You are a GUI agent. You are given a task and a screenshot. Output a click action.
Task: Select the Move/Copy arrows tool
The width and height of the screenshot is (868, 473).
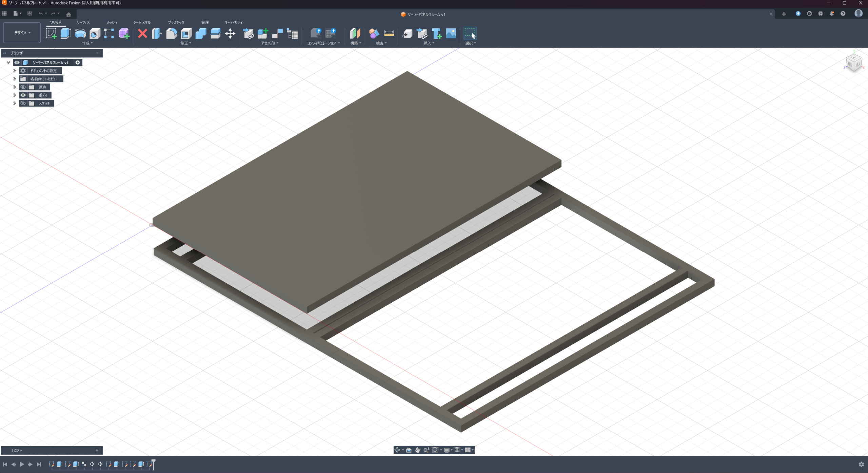pos(230,34)
